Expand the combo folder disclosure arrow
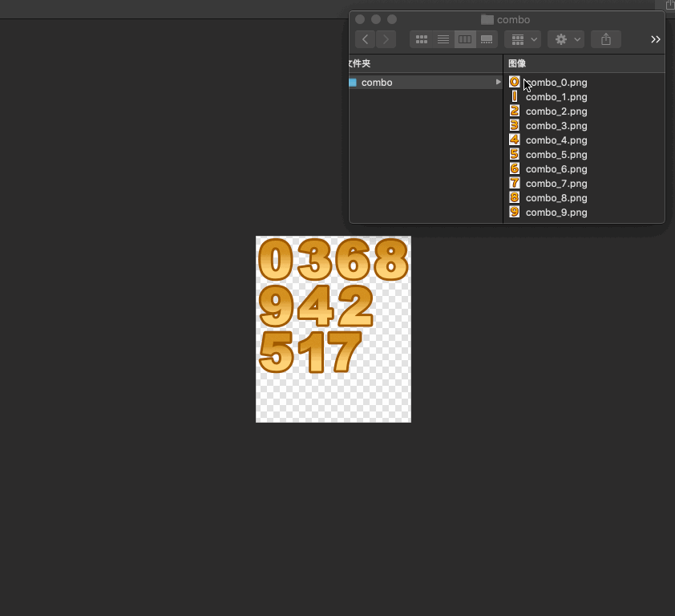Screen dimensions: 675x616 [x=498, y=82]
